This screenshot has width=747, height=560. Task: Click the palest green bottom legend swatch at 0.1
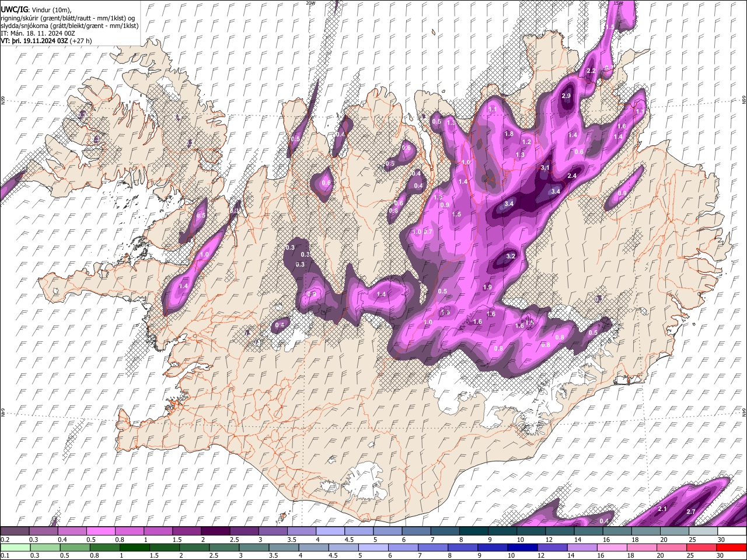15,547
